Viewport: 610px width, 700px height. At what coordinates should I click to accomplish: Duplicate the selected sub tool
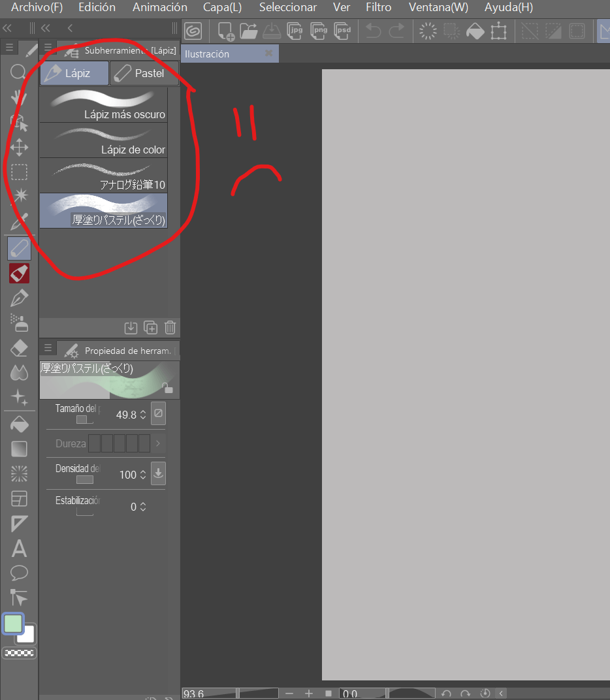(150, 328)
